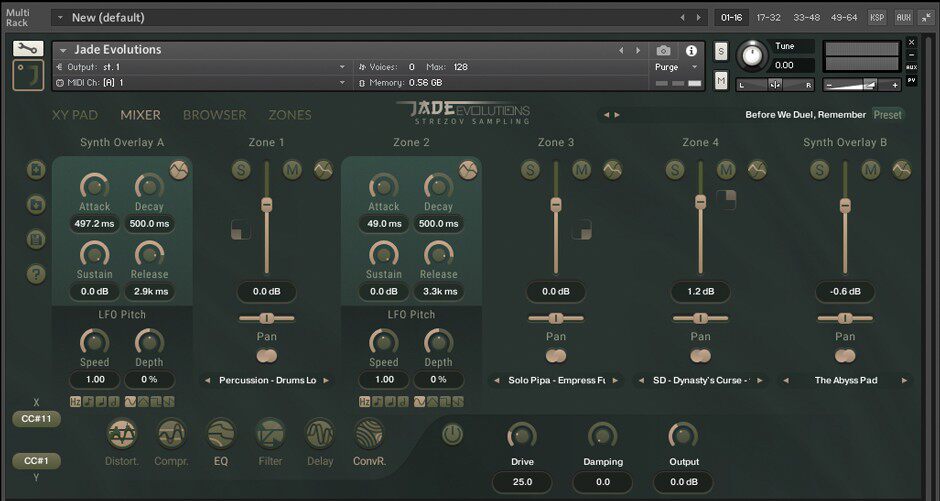Switch to the BROWSER tab
This screenshot has height=501, width=940.
(x=215, y=115)
